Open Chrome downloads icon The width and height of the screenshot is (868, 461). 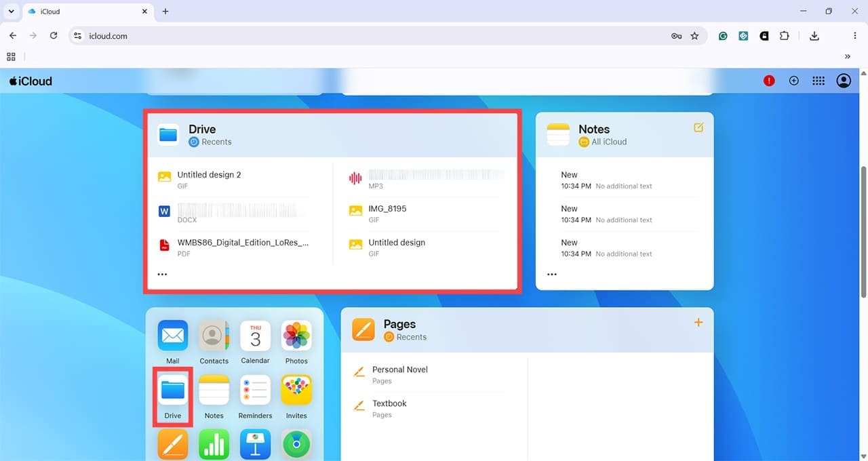coord(814,36)
